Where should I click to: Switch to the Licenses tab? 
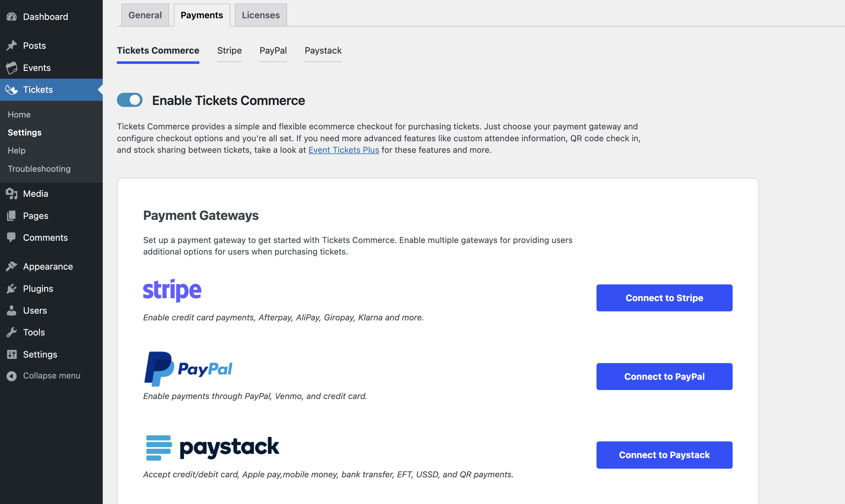point(261,15)
